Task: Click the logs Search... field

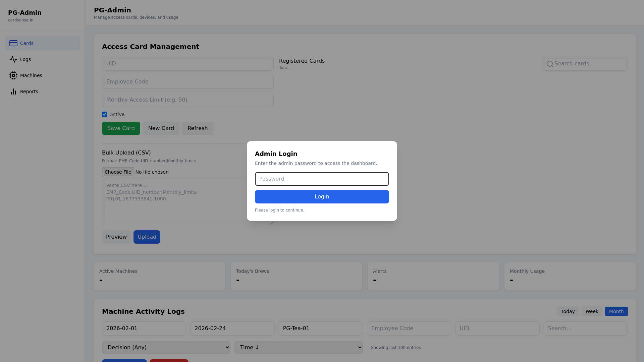Action: [x=586, y=328]
